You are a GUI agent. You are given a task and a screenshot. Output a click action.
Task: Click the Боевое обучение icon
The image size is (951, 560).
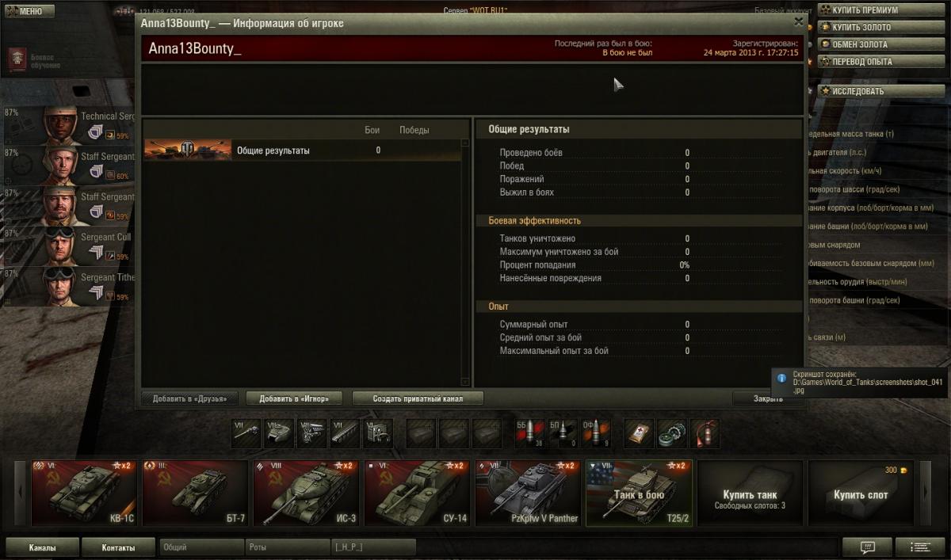pyautogui.click(x=17, y=59)
